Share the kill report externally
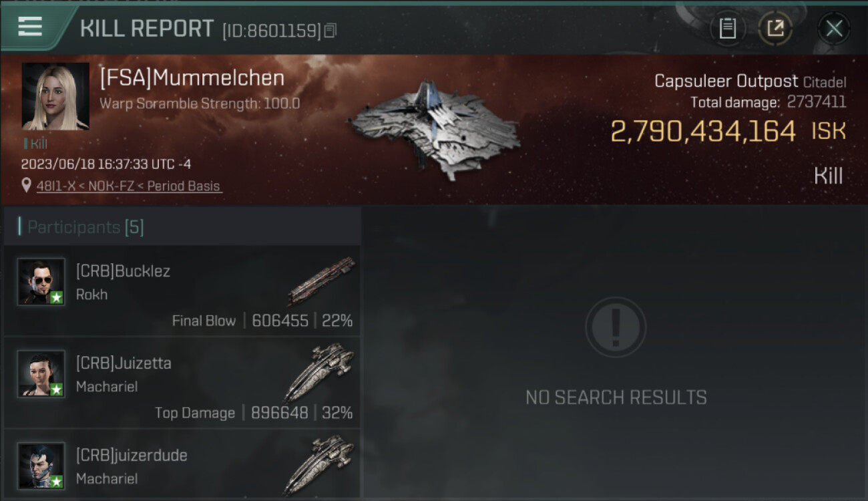The image size is (868, 501). click(x=775, y=28)
